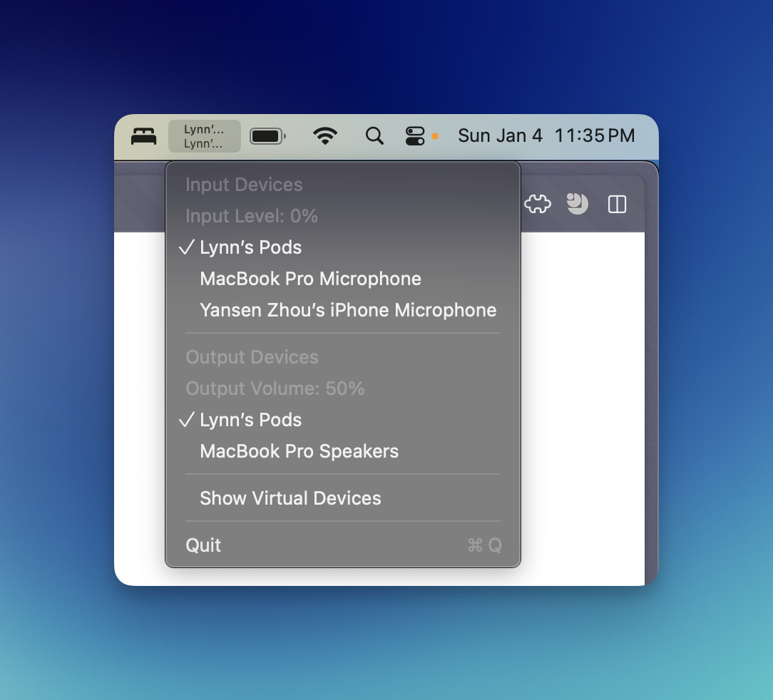Click the Output Volume: 50% item

click(275, 388)
